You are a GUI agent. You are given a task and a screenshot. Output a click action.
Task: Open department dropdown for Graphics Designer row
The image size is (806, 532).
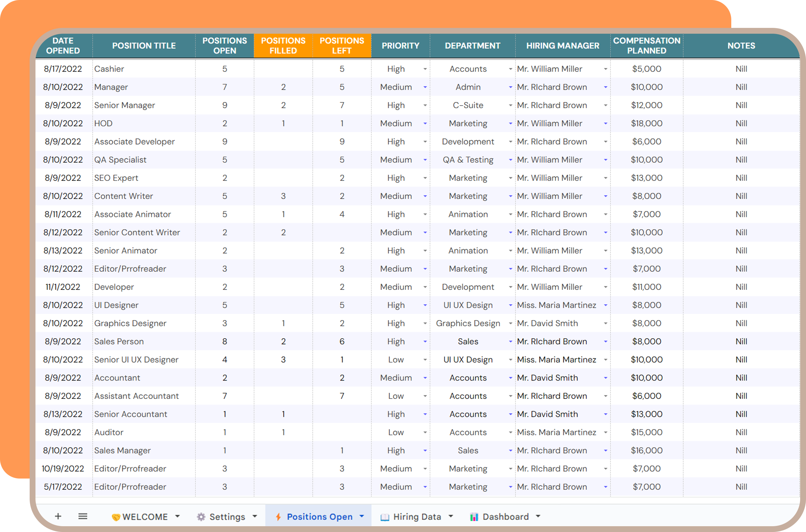[510, 323]
